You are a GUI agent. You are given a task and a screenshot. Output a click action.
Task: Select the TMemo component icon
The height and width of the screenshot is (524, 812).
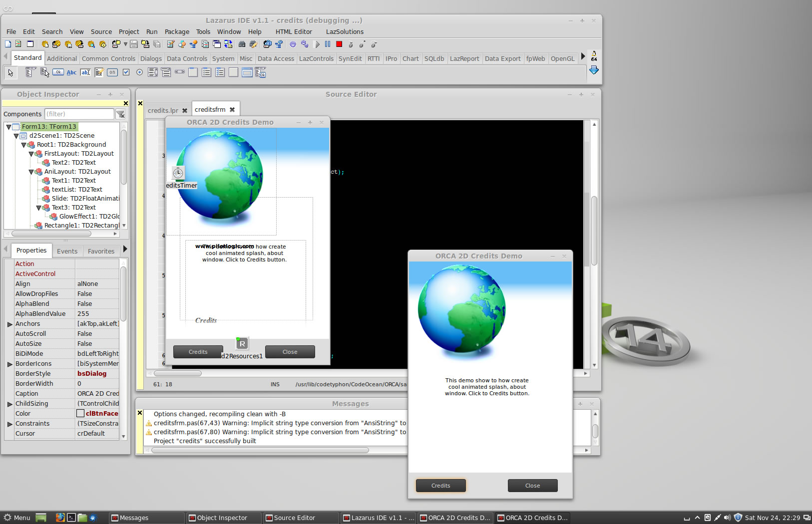(99, 73)
